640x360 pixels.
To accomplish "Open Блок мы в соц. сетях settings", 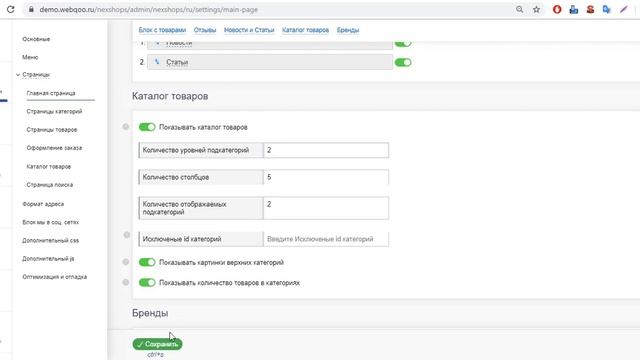I will 51,222.
